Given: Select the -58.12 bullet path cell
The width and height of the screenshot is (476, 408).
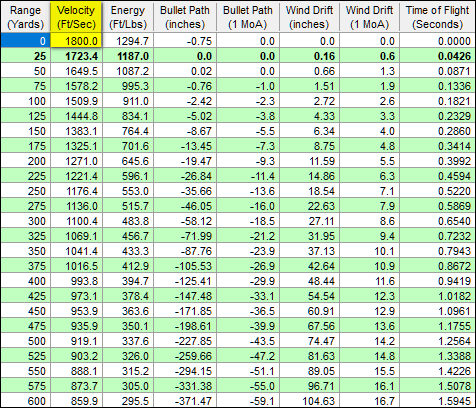Looking at the screenshot, I should pyautogui.click(x=185, y=221).
